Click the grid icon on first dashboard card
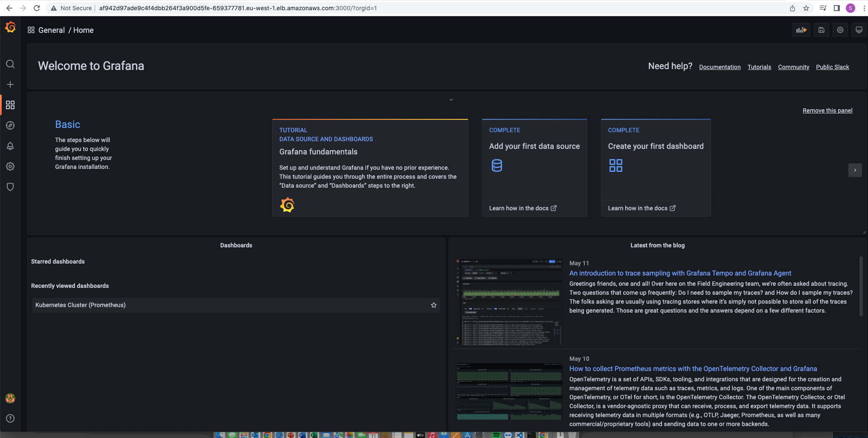The image size is (868, 438). point(616,165)
